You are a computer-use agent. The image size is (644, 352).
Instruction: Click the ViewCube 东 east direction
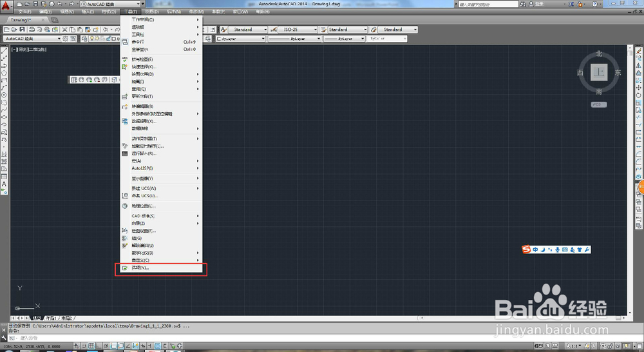click(618, 73)
